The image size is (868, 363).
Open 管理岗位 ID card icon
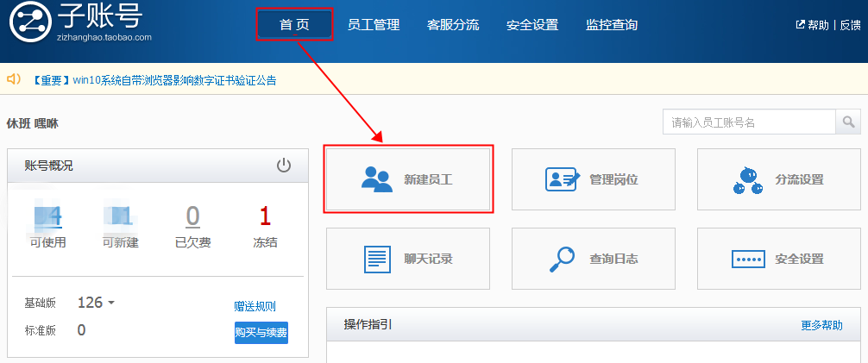[562, 179]
